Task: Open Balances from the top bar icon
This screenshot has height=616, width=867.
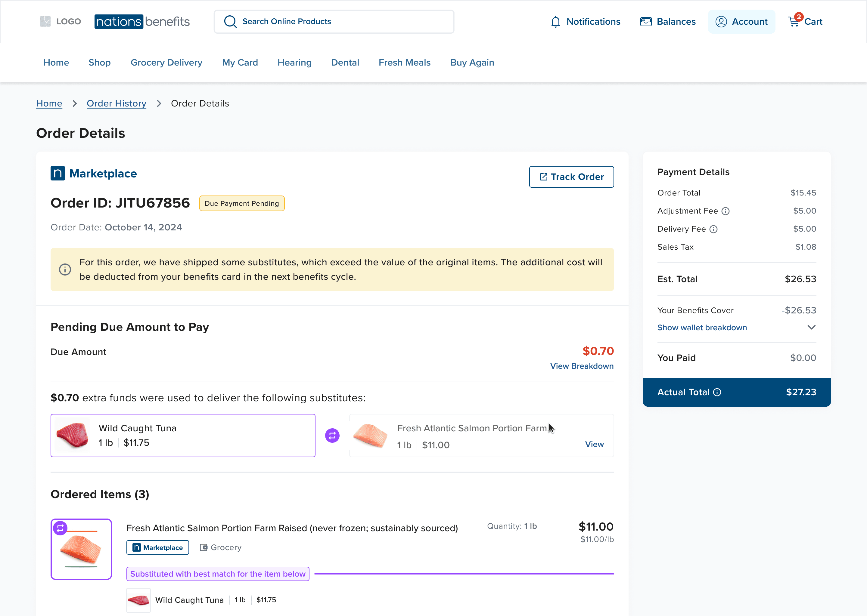Action: coord(645,22)
